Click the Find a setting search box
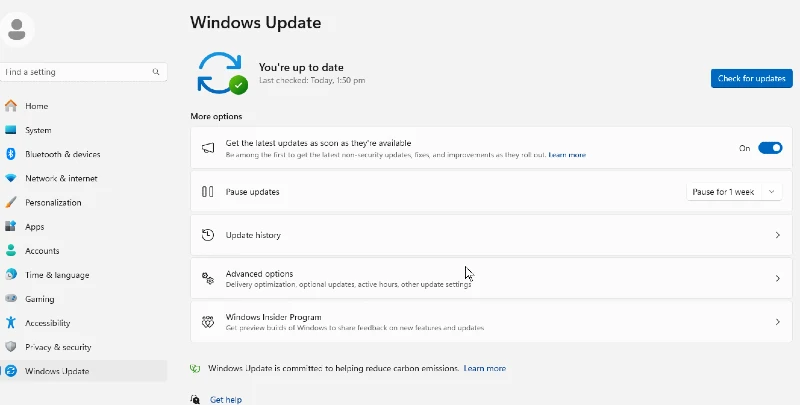This screenshot has height=405, width=800. [x=83, y=72]
